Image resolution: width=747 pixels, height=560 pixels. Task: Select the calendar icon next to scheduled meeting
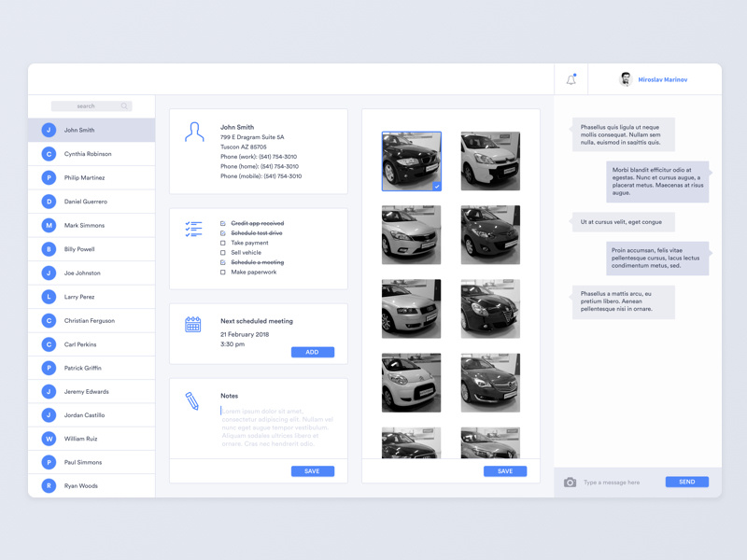click(193, 326)
